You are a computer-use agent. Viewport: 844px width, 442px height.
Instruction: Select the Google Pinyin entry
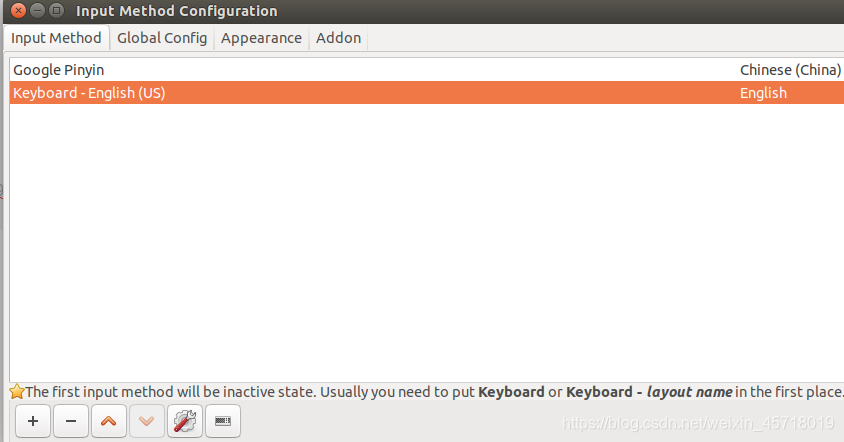[x=59, y=70]
